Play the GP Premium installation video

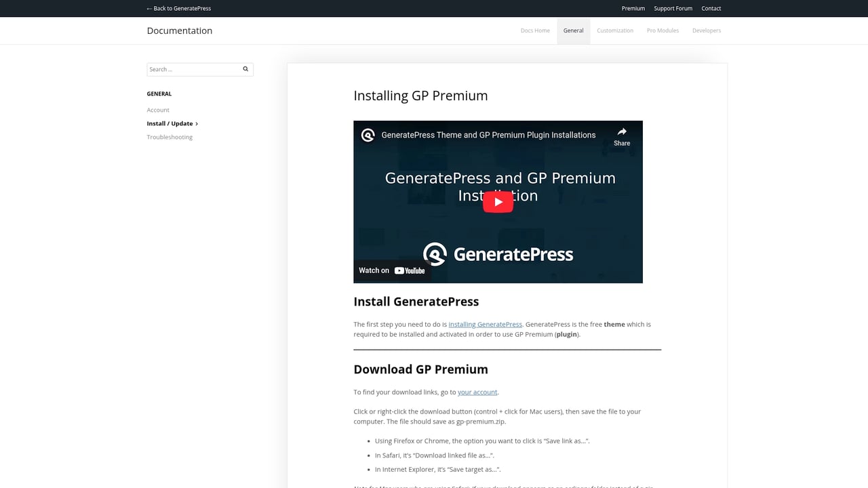tap(498, 201)
